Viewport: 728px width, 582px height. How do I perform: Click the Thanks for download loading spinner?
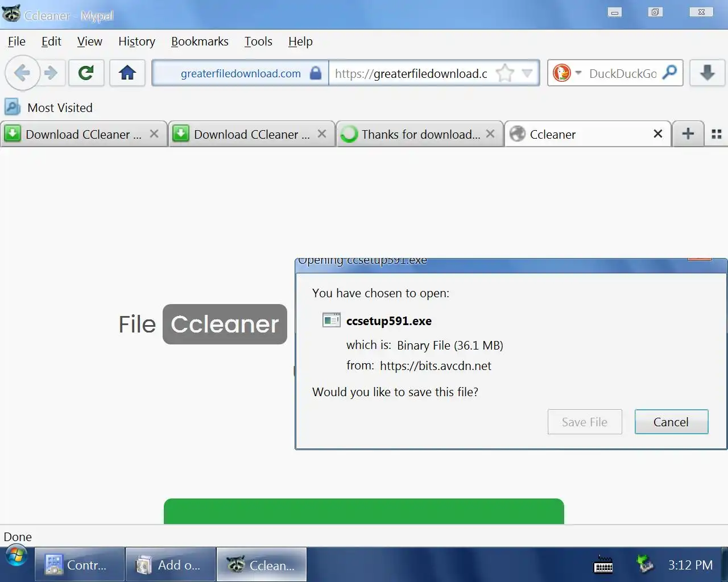pos(349,134)
